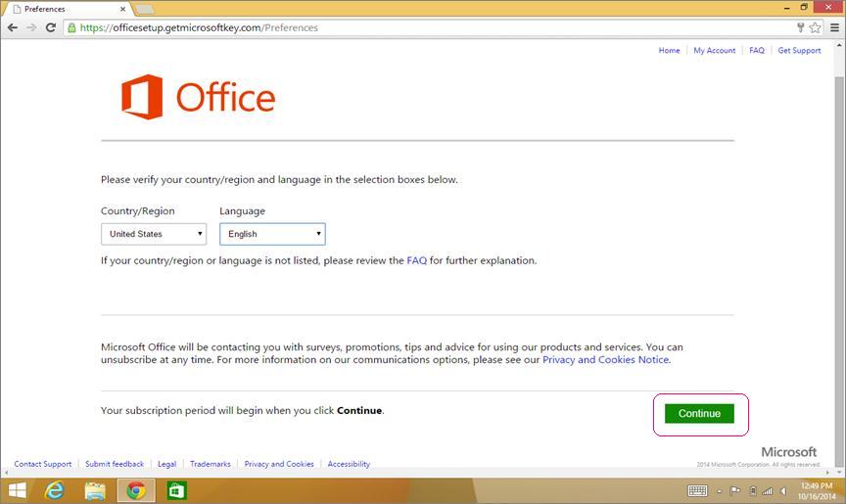
Task: Click the saved password key icon
Action: pos(801,27)
